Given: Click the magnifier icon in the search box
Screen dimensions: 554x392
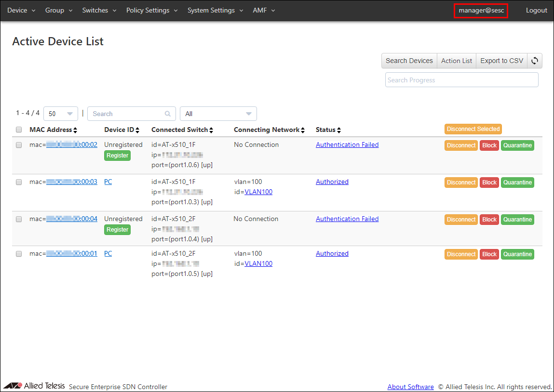Looking at the screenshot, I should 168,114.
